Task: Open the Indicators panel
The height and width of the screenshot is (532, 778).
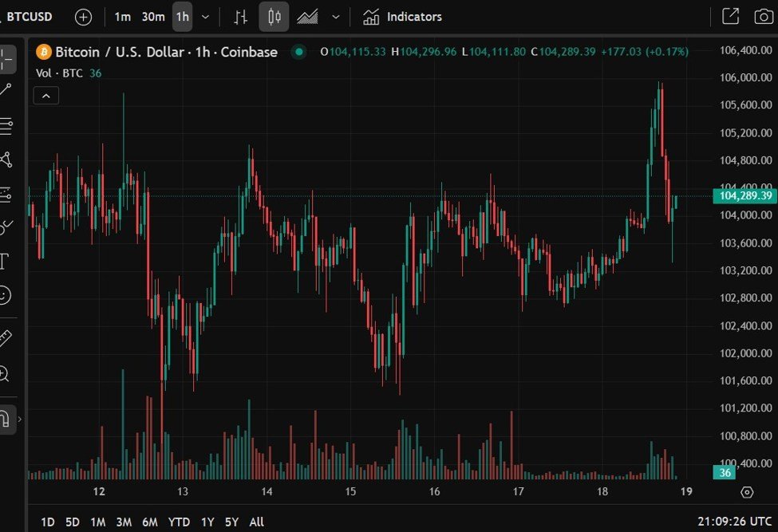Action: click(402, 17)
